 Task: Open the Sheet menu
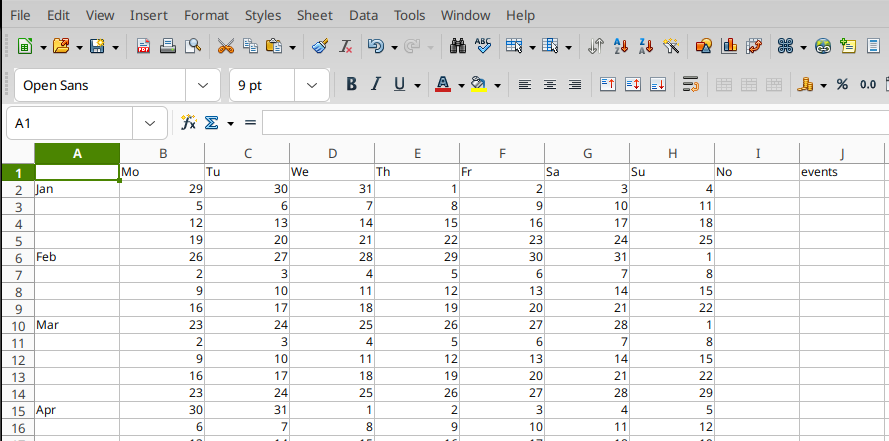[x=315, y=15]
